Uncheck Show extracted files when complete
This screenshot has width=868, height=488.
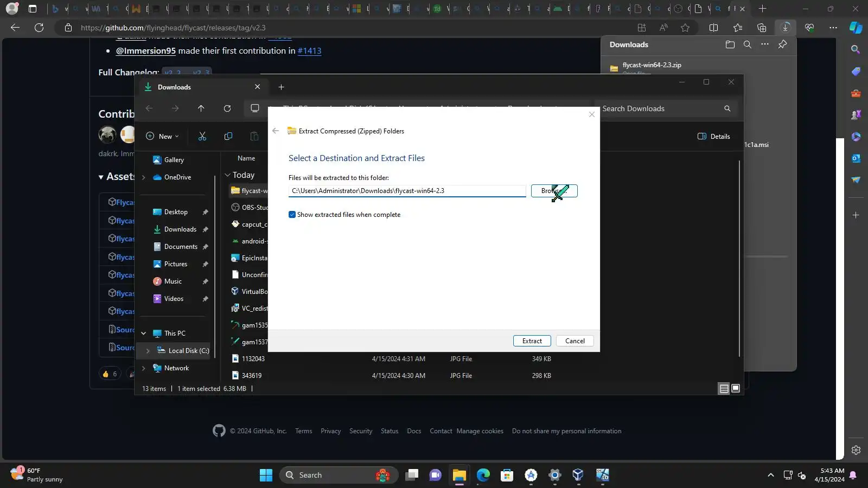pos(292,215)
